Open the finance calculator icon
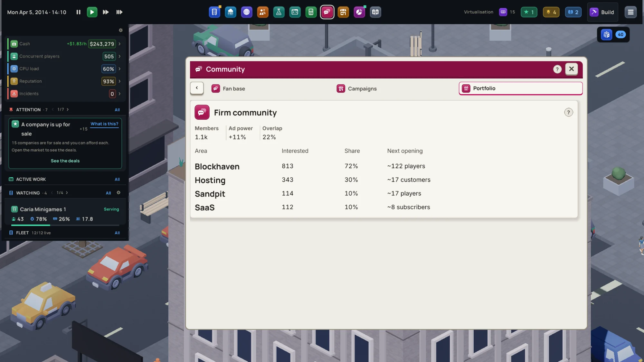The width and height of the screenshot is (644, 362). point(311,12)
